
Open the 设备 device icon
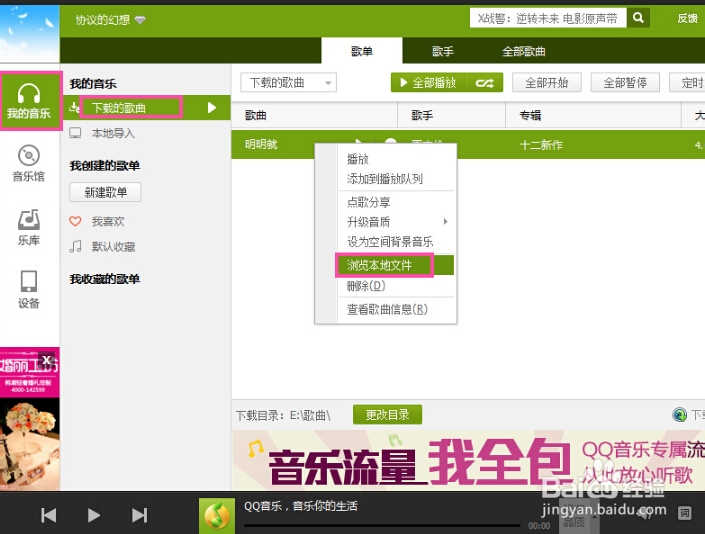29,281
